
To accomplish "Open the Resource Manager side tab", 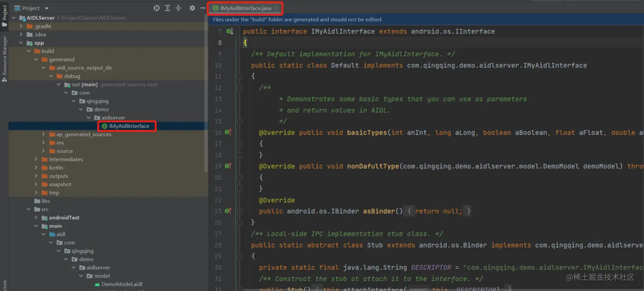I will click(4, 59).
